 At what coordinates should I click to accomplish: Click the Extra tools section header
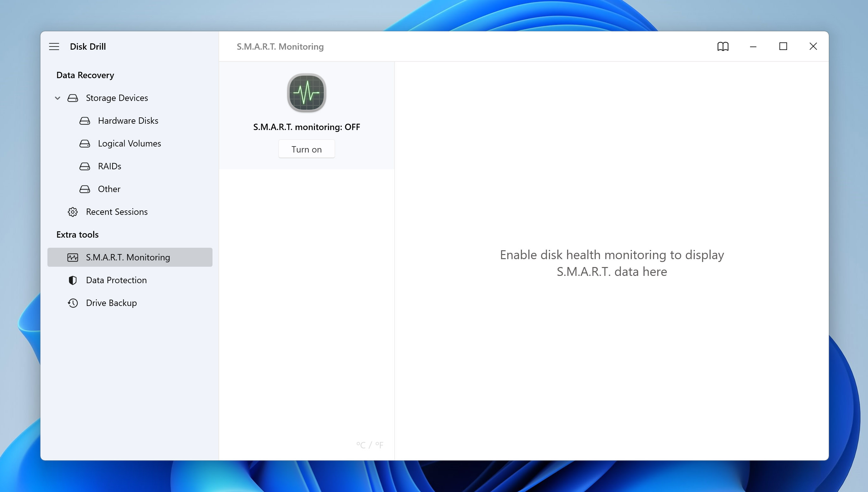(x=77, y=234)
